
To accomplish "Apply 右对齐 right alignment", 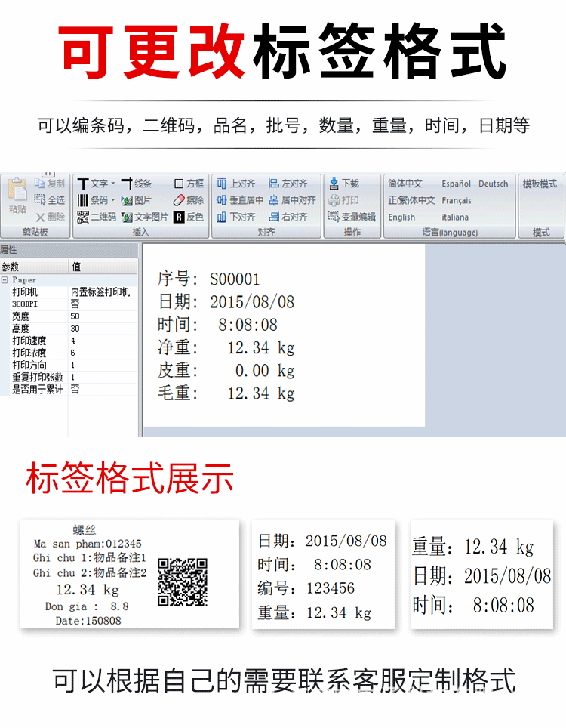I will tap(288, 217).
